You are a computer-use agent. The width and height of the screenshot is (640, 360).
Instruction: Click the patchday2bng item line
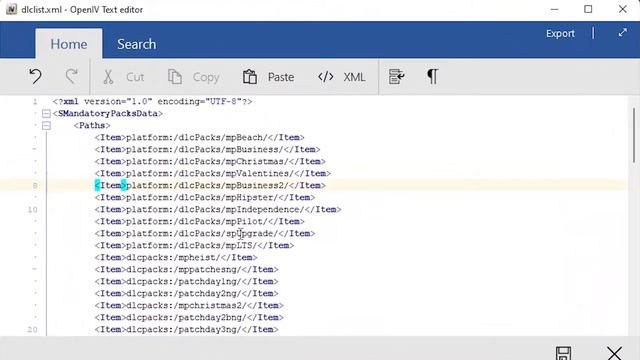click(189, 318)
